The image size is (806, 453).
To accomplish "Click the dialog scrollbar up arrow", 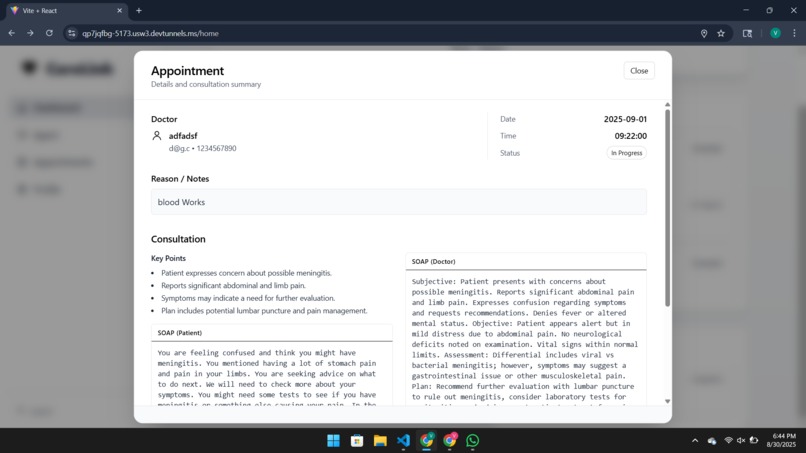I will 667,105.
